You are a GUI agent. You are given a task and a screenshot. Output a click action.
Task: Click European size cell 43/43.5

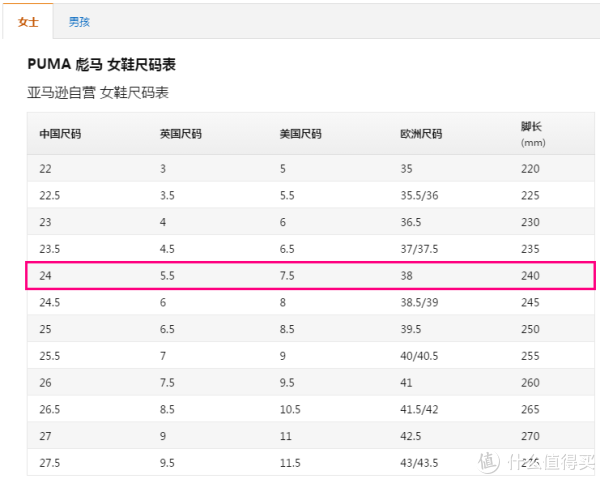click(x=419, y=463)
